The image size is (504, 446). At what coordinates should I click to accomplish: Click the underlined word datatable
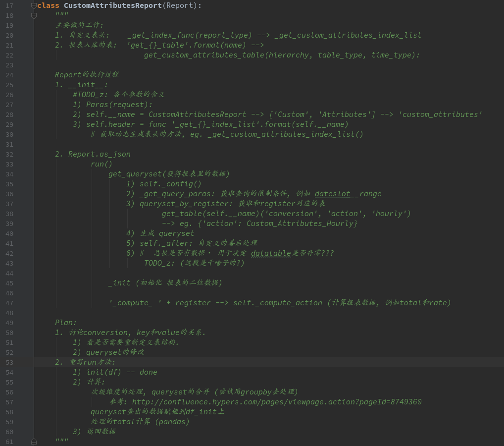(x=270, y=253)
